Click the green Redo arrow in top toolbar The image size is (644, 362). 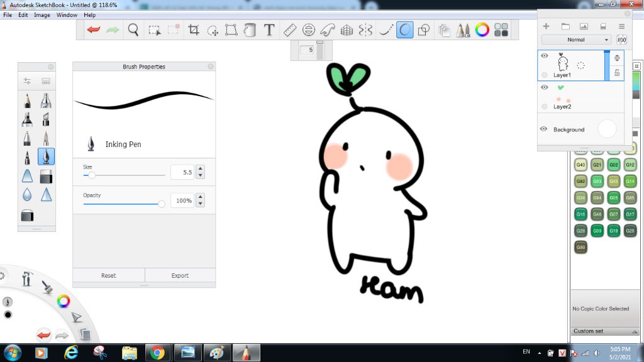tap(113, 30)
